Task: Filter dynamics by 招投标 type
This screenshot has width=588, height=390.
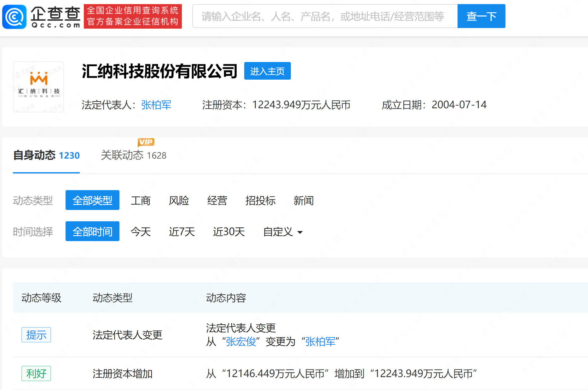Action: [260, 201]
